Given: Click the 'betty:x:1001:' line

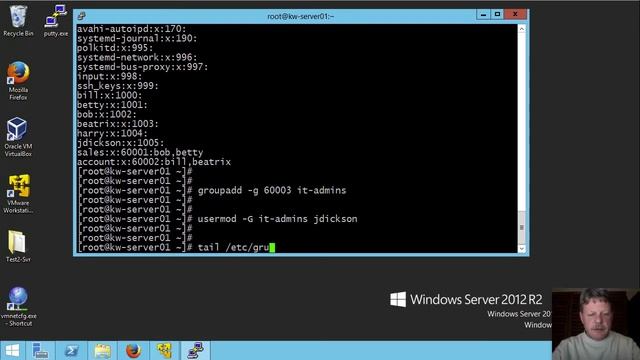Looking at the screenshot, I should point(113,105).
